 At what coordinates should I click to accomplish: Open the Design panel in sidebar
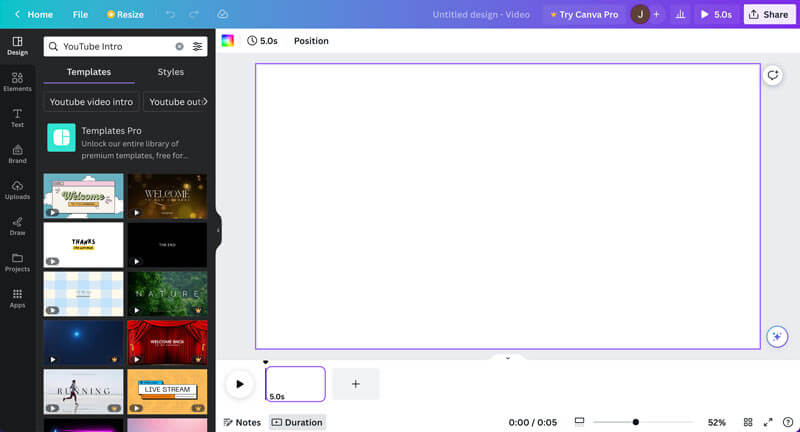[x=17, y=46]
